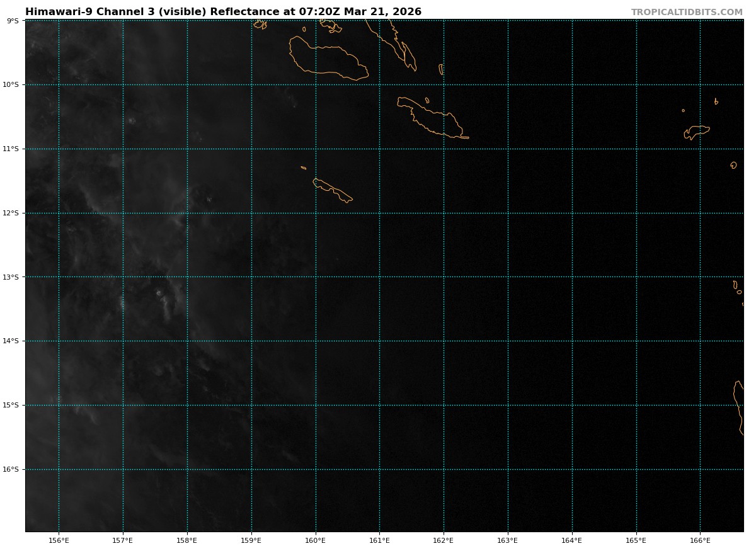Click the 9°S latitude axis label

[x=13, y=21]
